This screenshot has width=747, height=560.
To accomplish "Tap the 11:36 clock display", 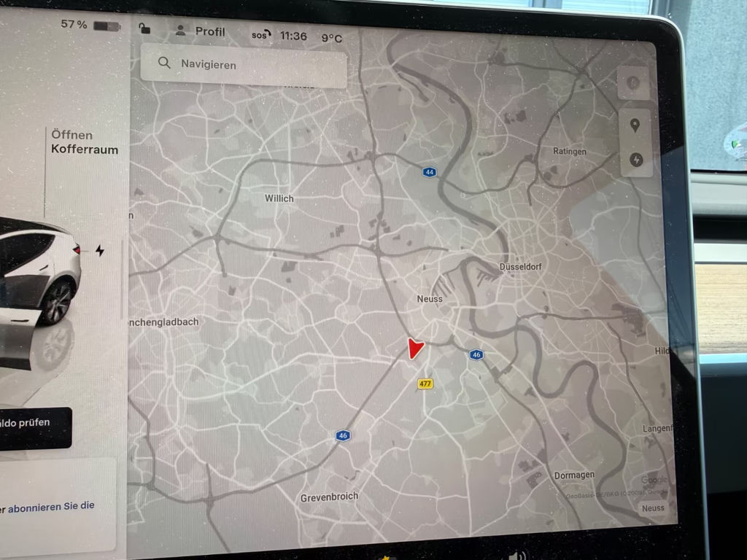I will point(293,36).
